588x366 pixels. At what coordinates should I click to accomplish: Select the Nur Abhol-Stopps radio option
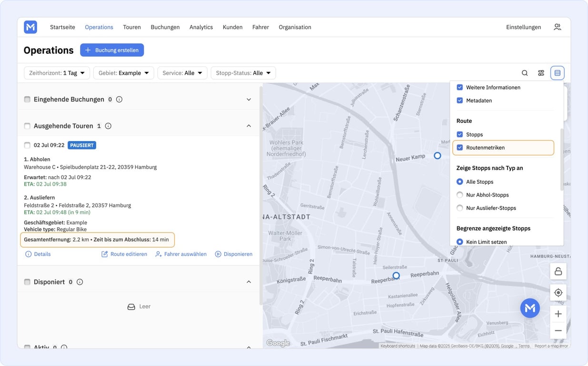(x=459, y=195)
